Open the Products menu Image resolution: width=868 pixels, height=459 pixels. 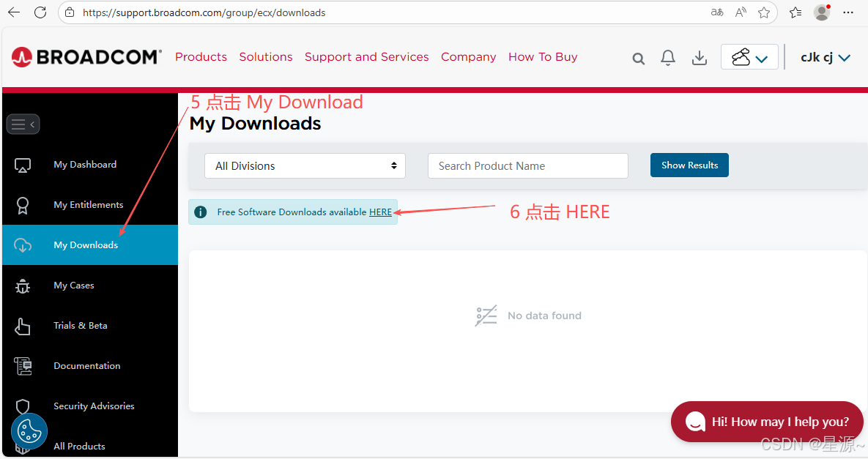[201, 57]
